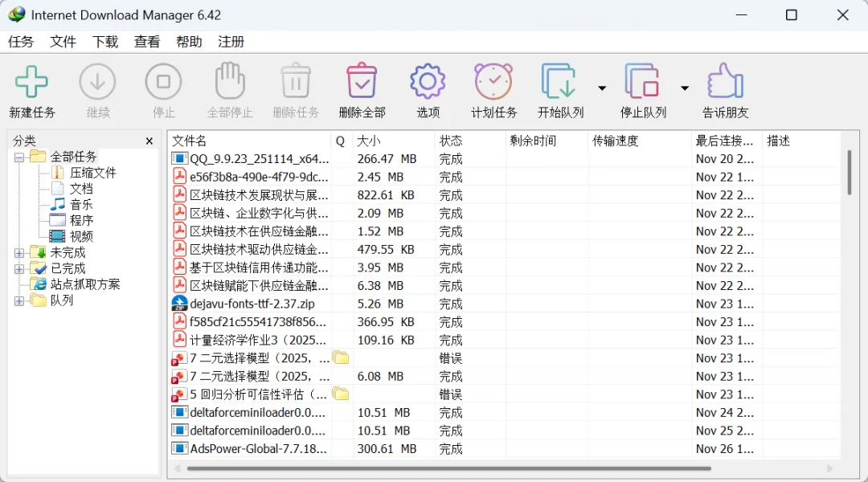Select 压缩文件 category in tree

pos(93,173)
